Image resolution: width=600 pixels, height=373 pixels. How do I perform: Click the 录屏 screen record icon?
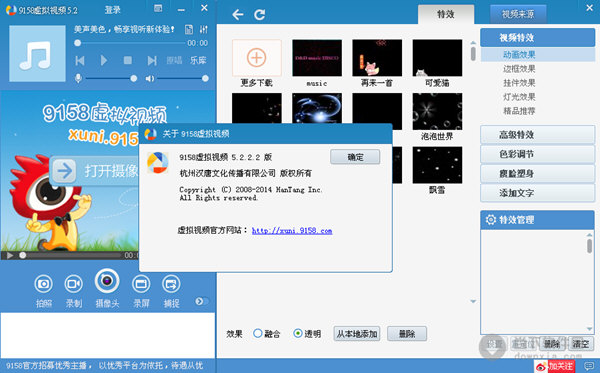(x=141, y=284)
